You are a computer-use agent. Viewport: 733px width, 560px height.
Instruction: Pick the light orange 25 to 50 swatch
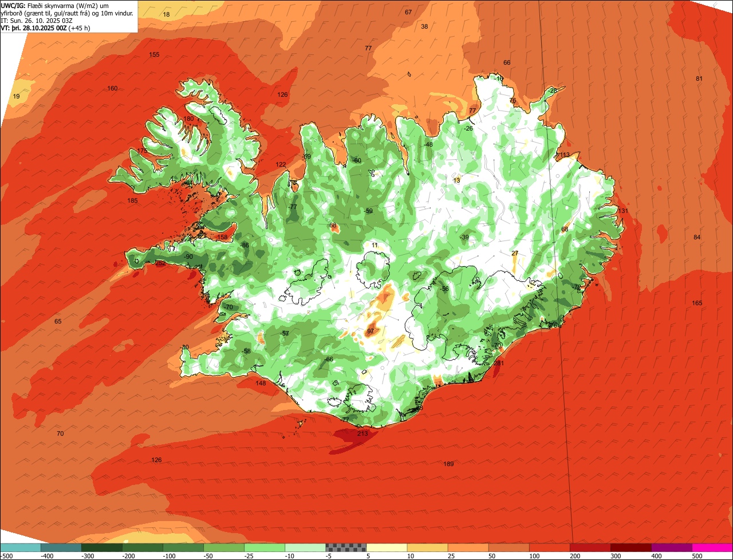click(468, 547)
